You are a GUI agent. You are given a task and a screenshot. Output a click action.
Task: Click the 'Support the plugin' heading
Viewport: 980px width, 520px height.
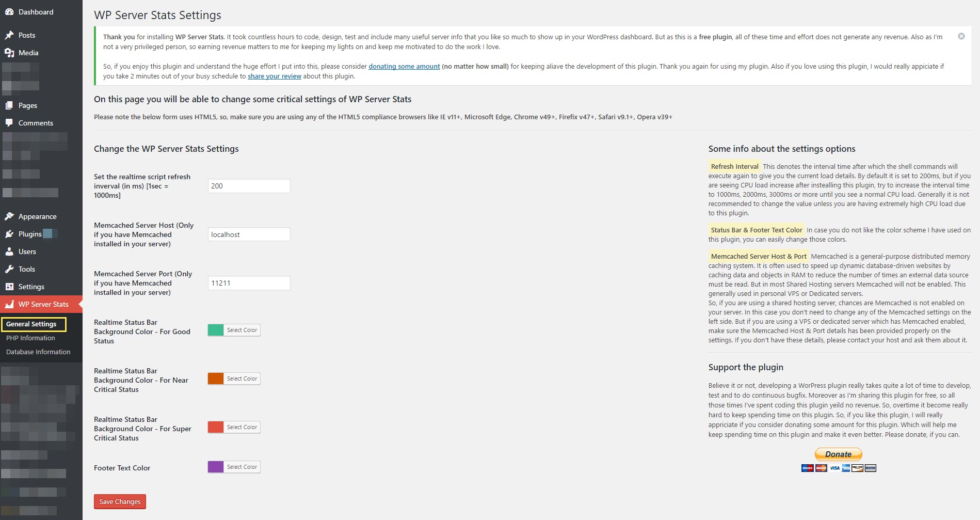(746, 367)
